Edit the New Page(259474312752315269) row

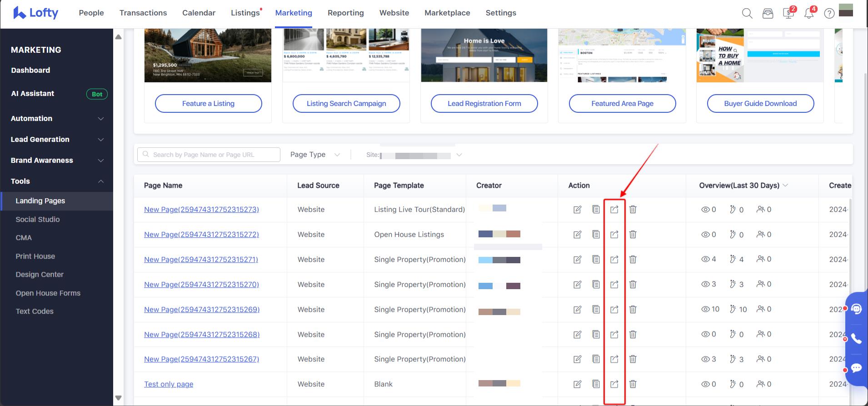coord(577,310)
